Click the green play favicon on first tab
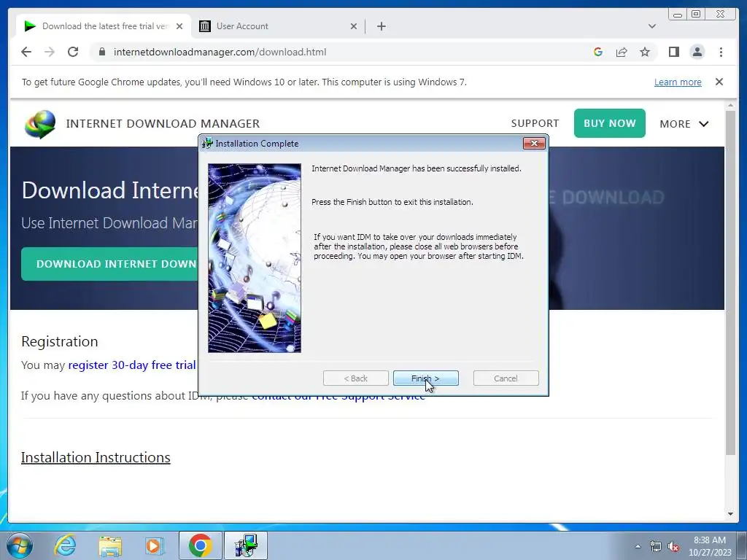Image resolution: width=747 pixels, height=560 pixels. [x=30, y=26]
